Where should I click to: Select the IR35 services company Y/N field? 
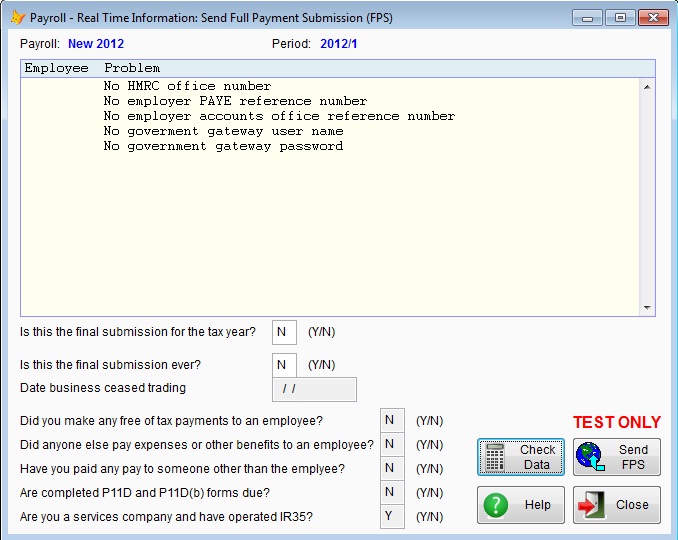[392, 516]
